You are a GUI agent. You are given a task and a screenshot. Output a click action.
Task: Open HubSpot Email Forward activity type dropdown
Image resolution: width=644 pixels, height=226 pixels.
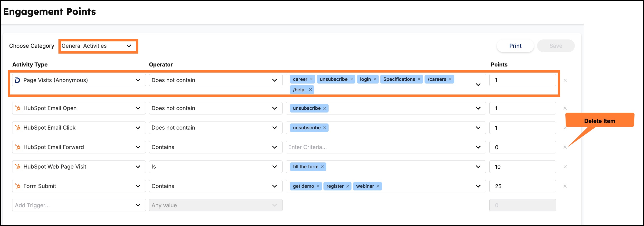pyautogui.click(x=79, y=147)
